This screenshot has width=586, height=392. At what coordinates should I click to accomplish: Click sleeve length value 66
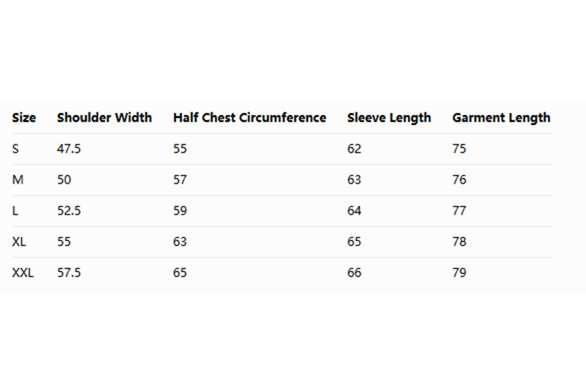(354, 273)
